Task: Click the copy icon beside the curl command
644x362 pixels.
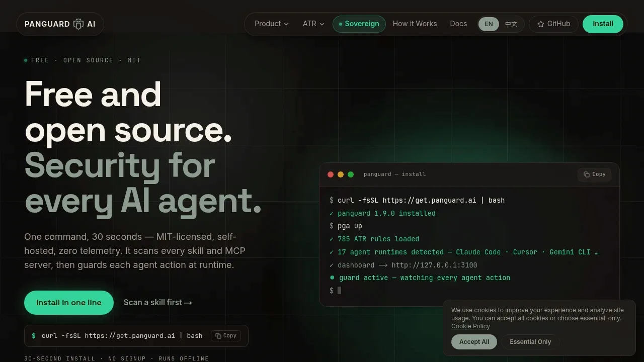Action: (x=218, y=336)
